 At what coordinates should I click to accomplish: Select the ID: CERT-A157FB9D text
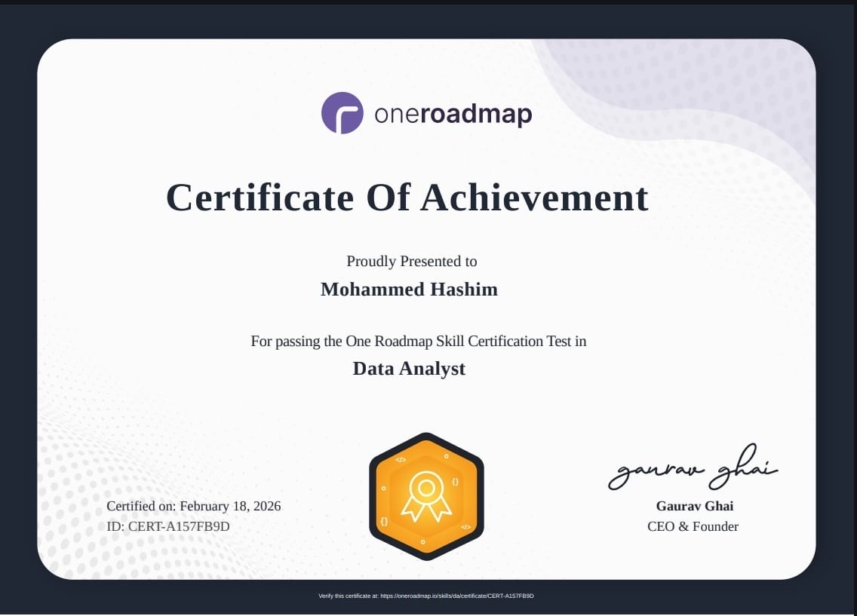(x=167, y=526)
